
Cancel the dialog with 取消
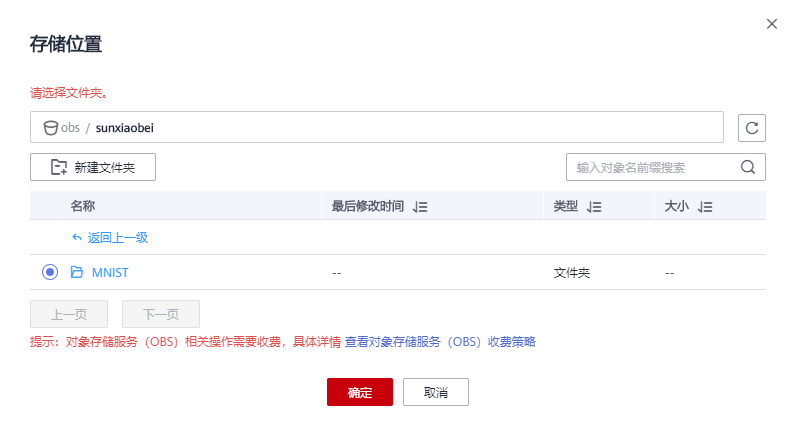(435, 392)
